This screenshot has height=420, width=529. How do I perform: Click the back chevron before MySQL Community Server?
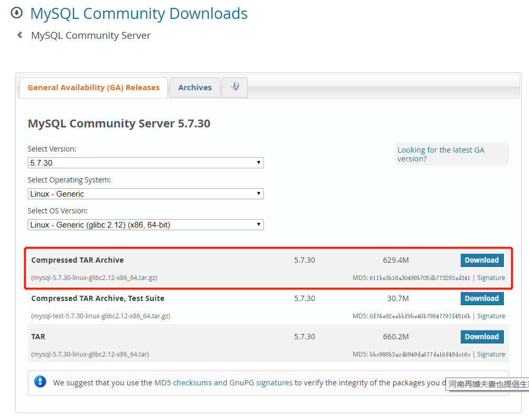pos(20,35)
